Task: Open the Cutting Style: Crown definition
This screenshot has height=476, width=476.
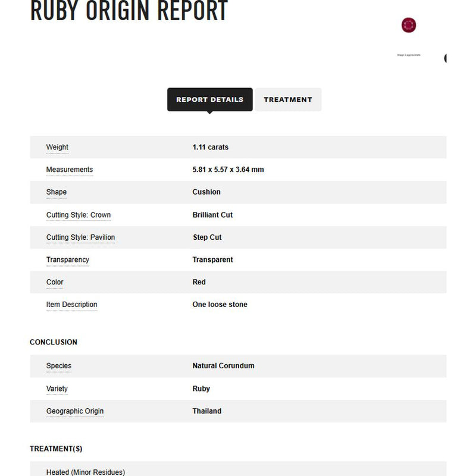Action: click(79, 215)
